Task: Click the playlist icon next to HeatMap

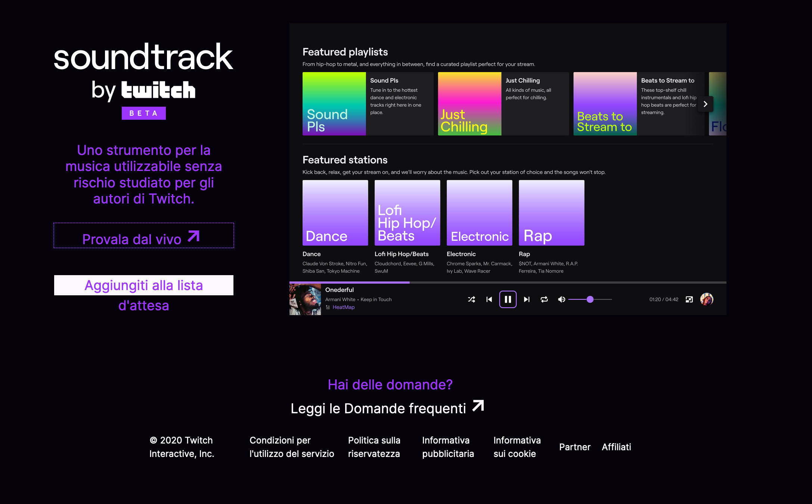Action: (x=328, y=307)
